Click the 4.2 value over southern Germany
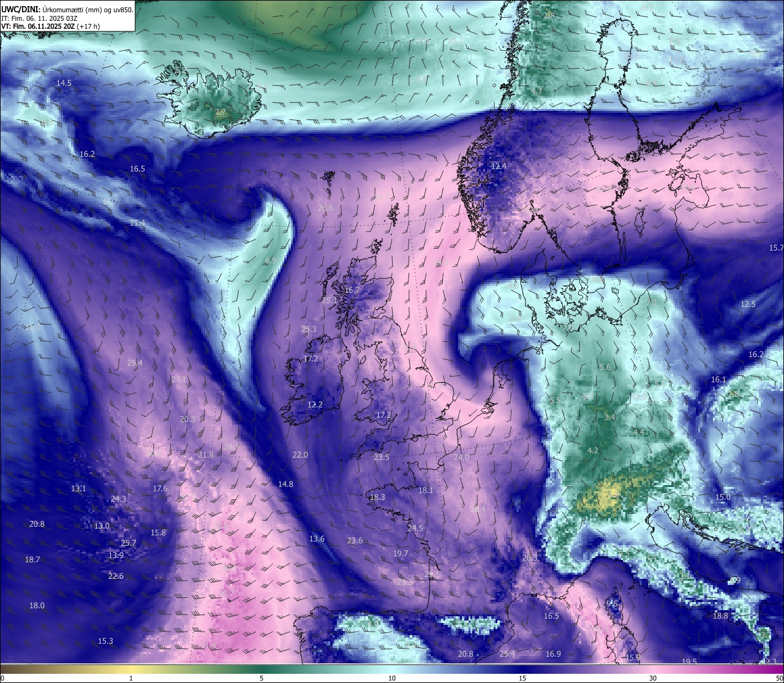This screenshot has height=683, width=784. (593, 451)
